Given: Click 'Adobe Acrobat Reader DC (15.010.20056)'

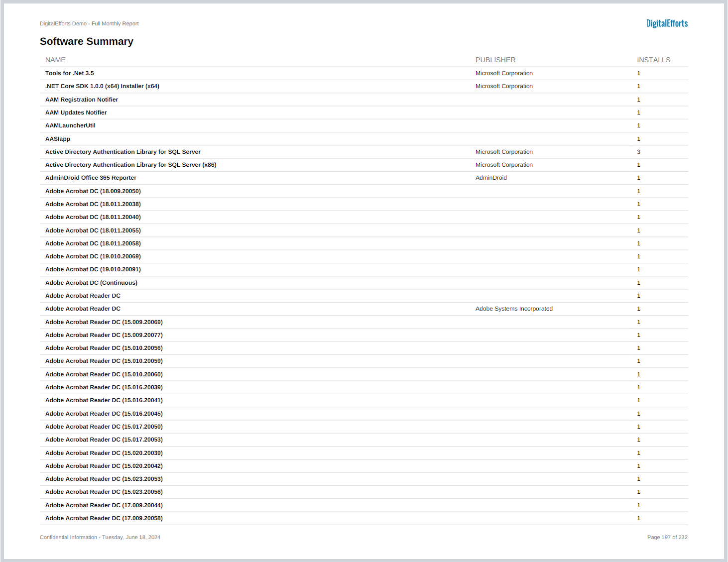Looking at the screenshot, I should click(x=104, y=348).
